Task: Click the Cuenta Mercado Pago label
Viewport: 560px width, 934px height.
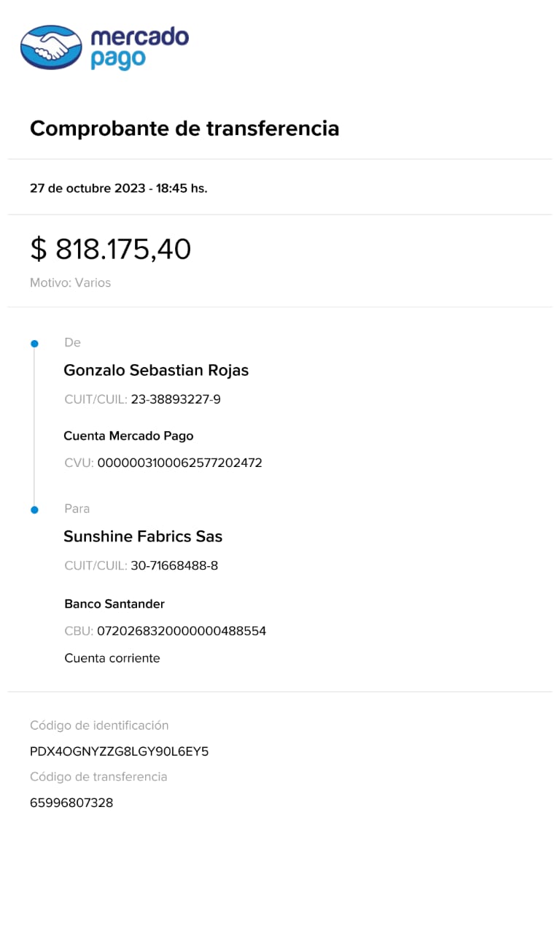Action: click(128, 436)
